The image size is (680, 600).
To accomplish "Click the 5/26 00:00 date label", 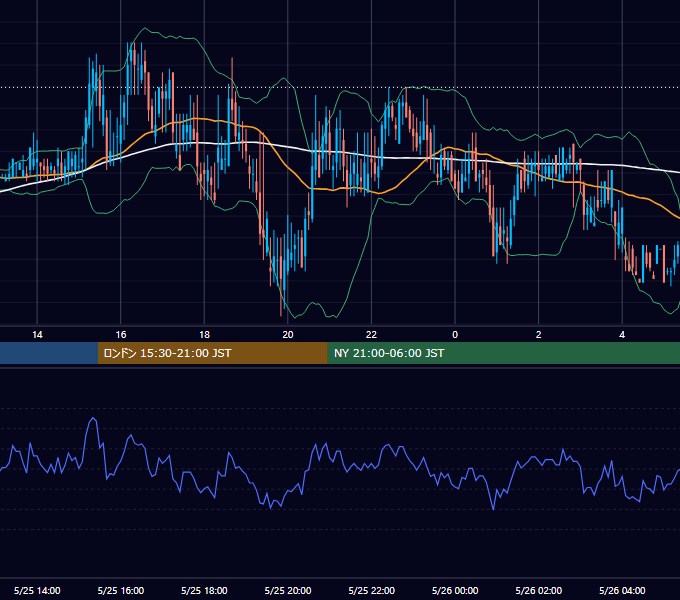I will point(455,590).
